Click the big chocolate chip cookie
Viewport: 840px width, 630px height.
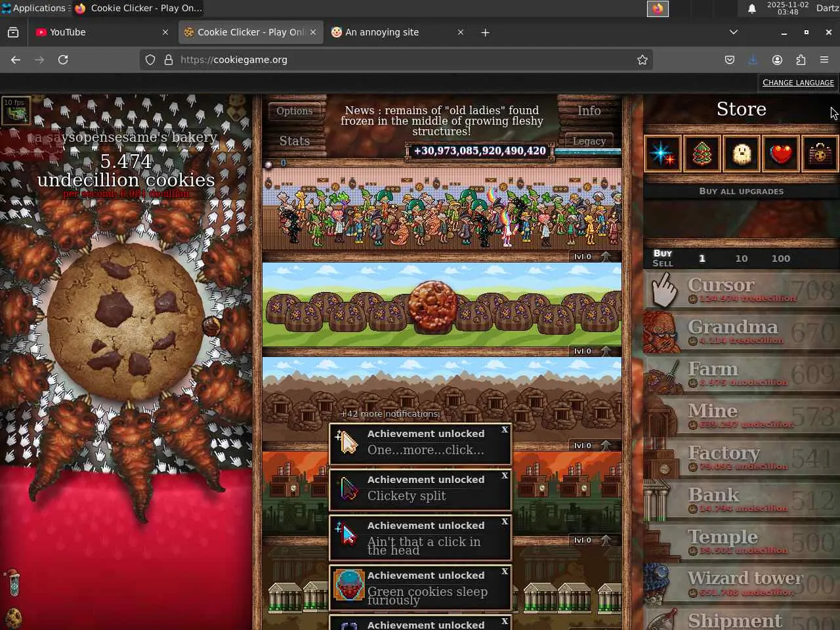(x=126, y=322)
